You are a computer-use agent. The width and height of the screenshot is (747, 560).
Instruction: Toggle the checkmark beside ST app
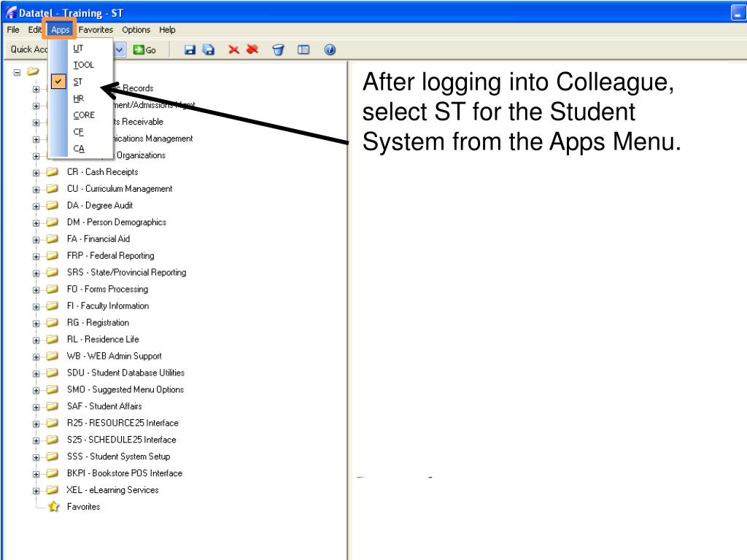point(58,82)
